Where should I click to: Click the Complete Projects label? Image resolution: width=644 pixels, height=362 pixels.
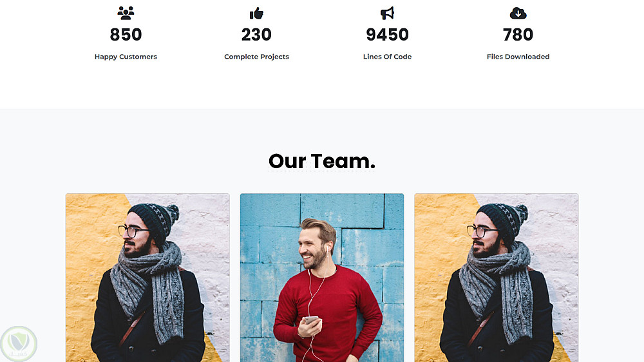tap(256, 57)
